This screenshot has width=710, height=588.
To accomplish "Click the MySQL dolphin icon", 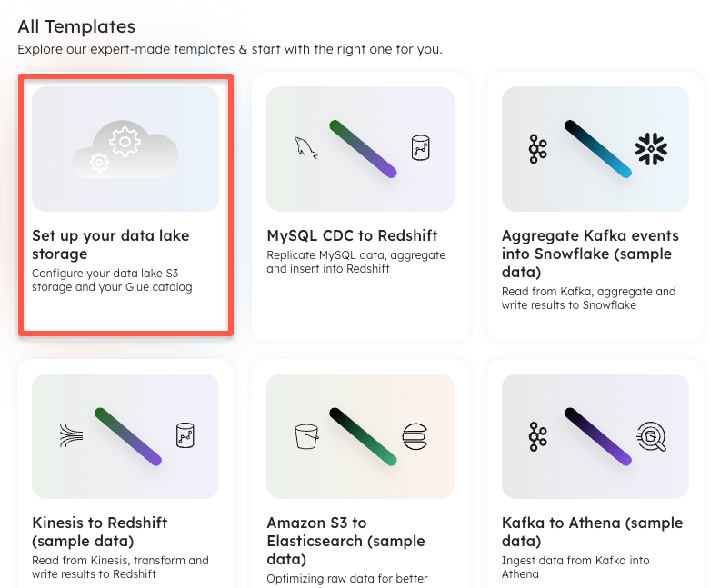I will click(x=306, y=148).
